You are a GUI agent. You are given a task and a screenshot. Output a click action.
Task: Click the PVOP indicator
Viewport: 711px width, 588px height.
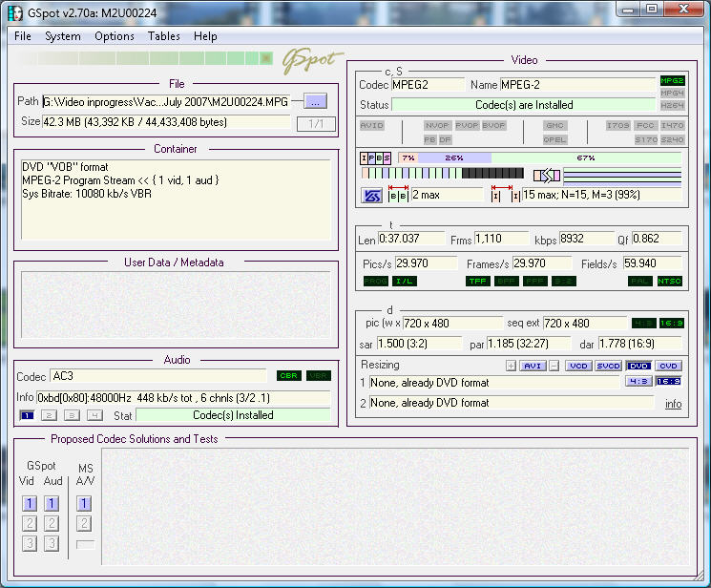[x=467, y=125]
